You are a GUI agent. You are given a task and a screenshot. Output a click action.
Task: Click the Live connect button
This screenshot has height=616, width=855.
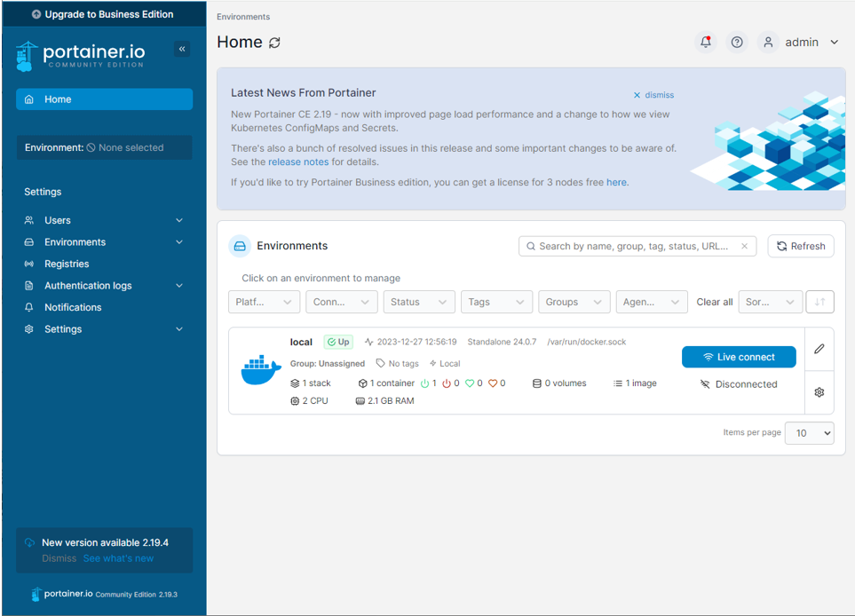[739, 356]
